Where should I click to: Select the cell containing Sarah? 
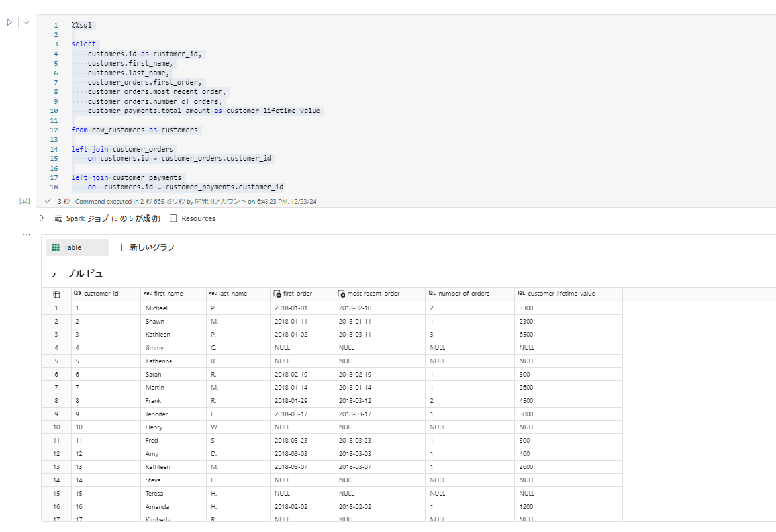tap(173, 375)
